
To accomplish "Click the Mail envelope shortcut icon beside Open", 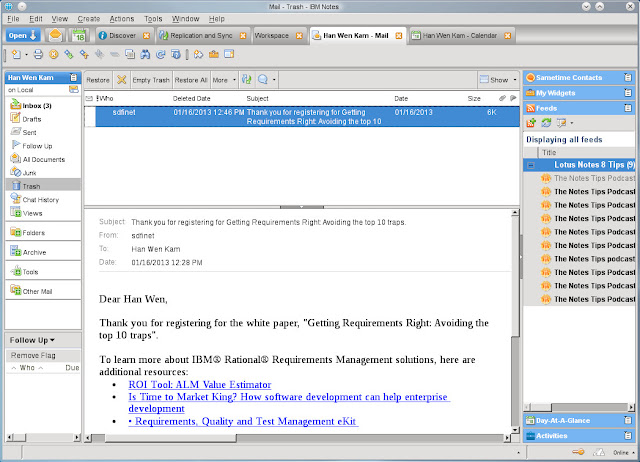I will (56, 36).
